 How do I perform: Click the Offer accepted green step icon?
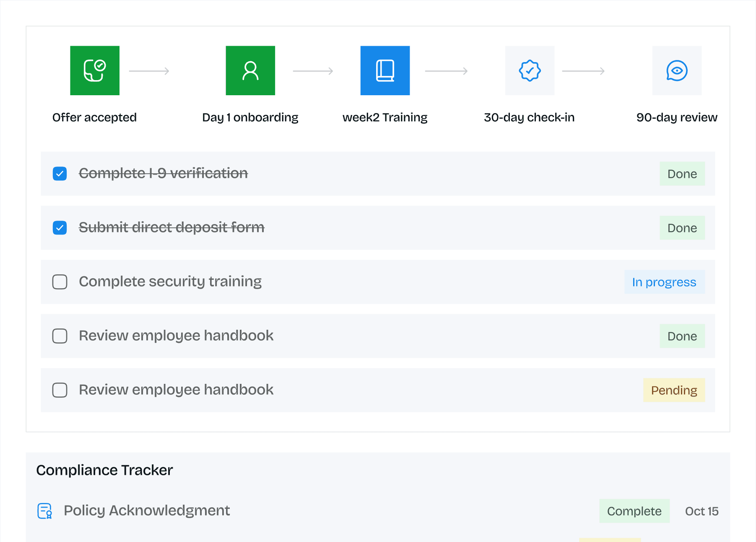95,70
